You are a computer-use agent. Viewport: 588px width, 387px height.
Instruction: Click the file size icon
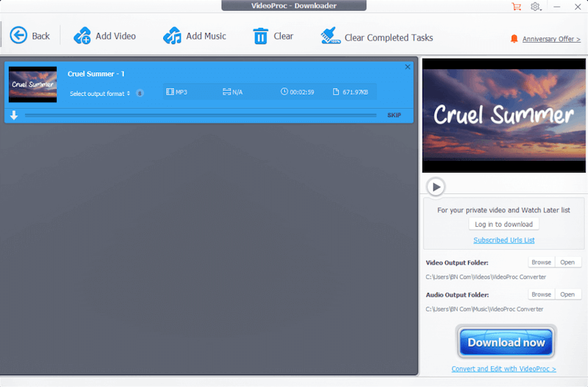336,92
